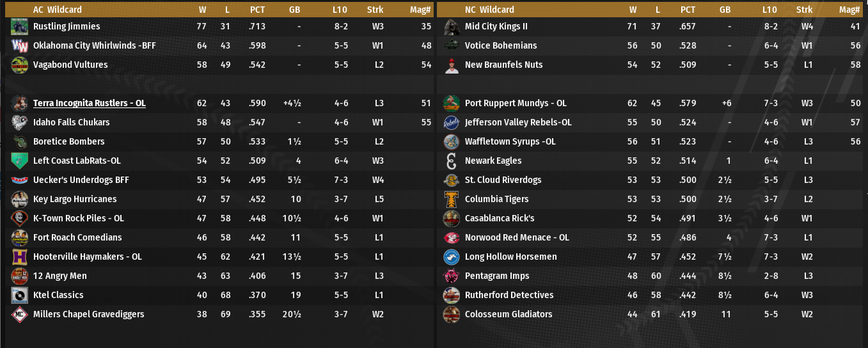This screenshot has width=868, height=348.
Task: Sort NC Wildcard by GB column
Action: (x=725, y=10)
